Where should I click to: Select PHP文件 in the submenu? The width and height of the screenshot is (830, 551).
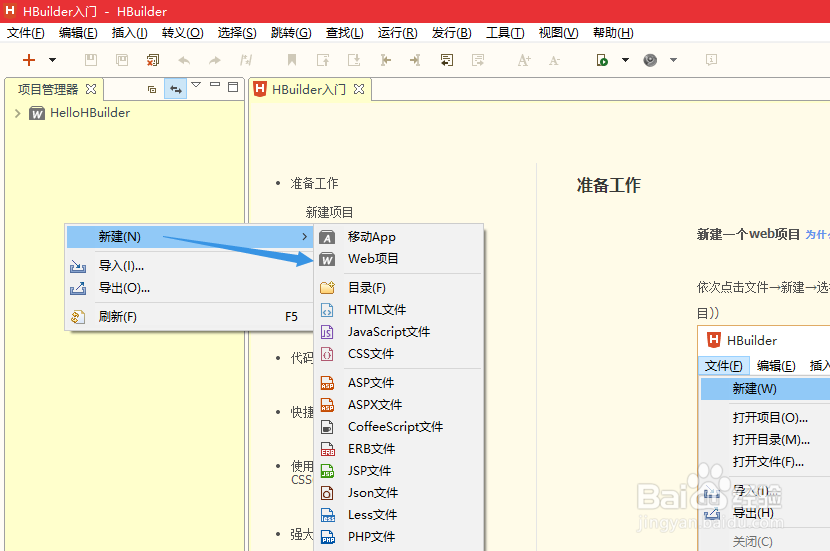click(x=399, y=537)
